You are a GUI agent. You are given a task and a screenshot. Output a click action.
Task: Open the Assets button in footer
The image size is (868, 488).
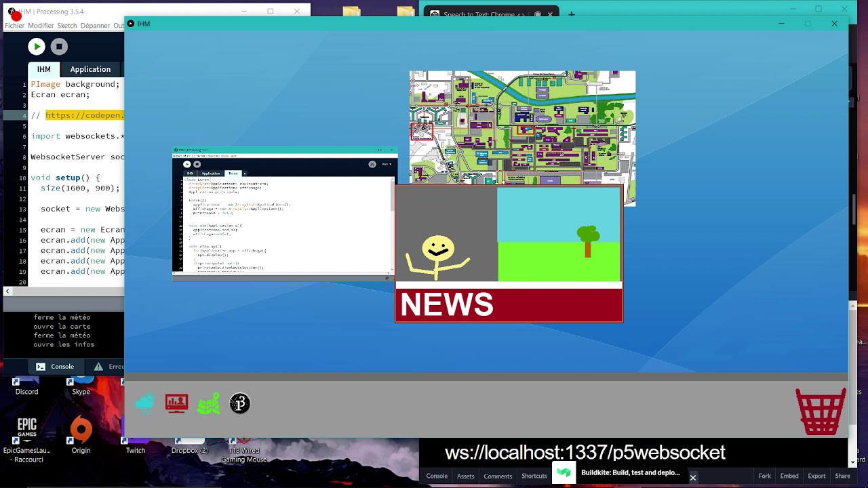coord(466,476)
